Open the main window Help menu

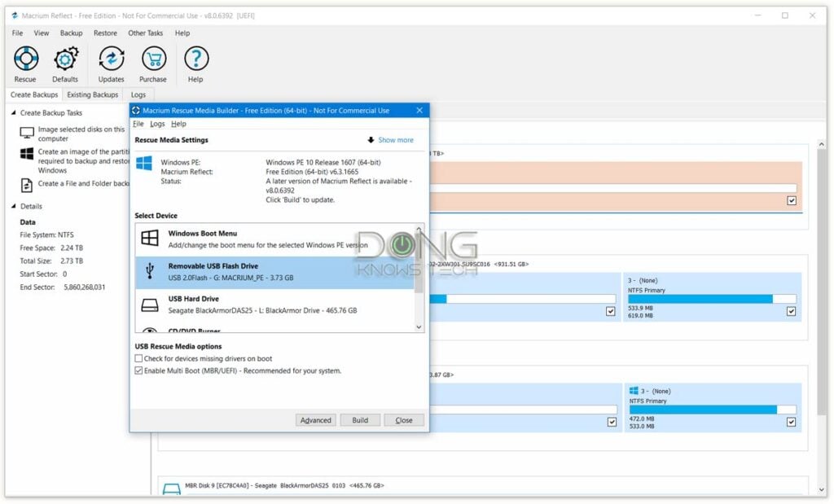point(182,33)
